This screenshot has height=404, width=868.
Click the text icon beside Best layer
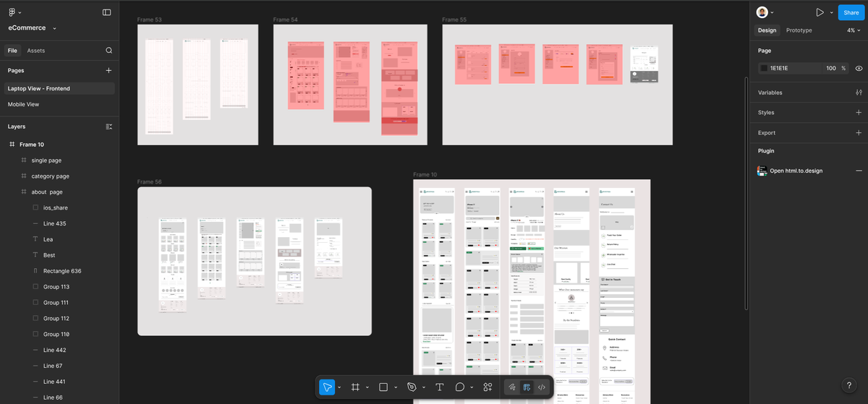[x=35, y=255]
